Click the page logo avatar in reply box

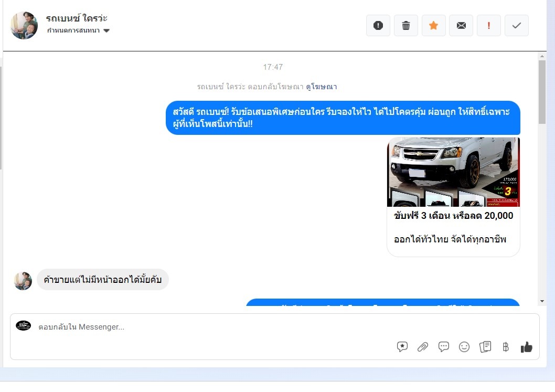pyautogui.click(x=24, y=326)
